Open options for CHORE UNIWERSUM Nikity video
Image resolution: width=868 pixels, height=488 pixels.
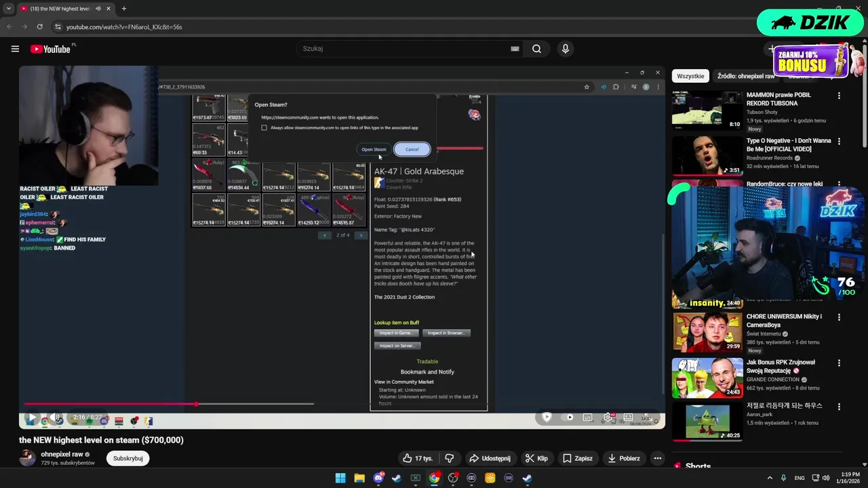pos(839,317)
